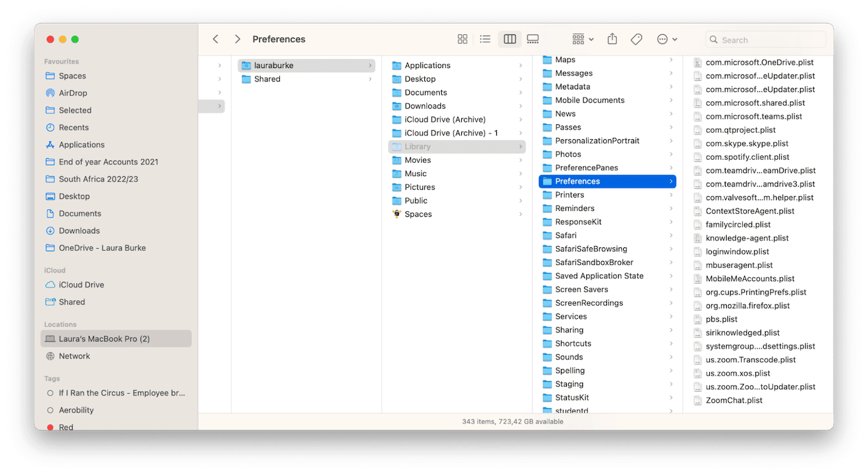Open Network under Locations

click(75, 356)
